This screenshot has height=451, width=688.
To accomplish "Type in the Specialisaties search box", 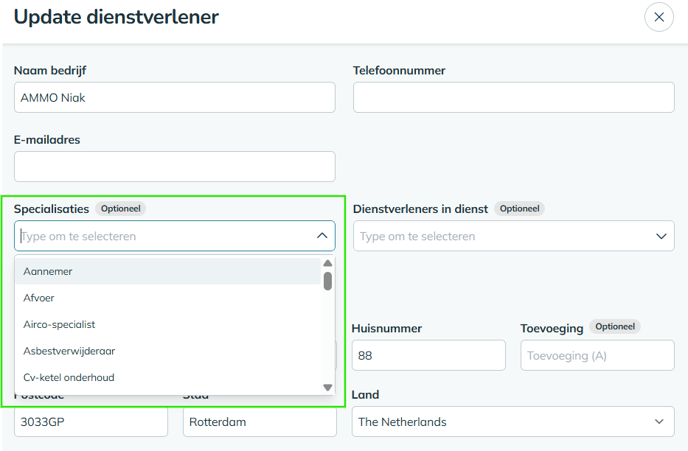I will coord(160,236).
